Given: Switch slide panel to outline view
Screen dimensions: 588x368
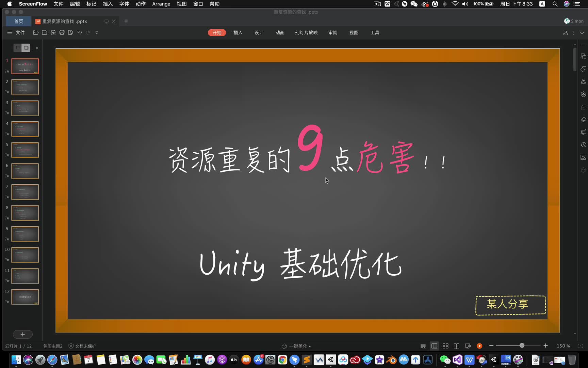Looking at the screenshot, I should coord(18,48).
